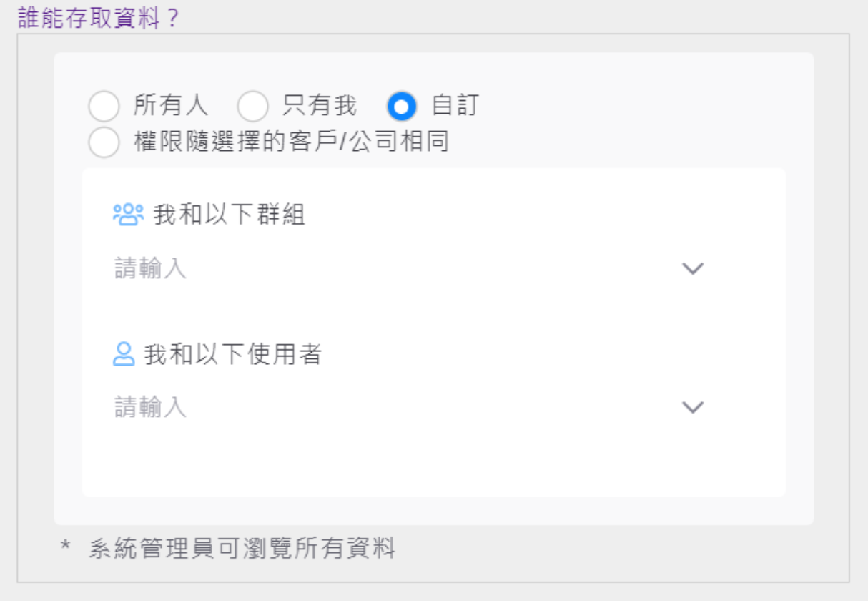Click the groups icon beside 我和以下群組

point(129,215)
